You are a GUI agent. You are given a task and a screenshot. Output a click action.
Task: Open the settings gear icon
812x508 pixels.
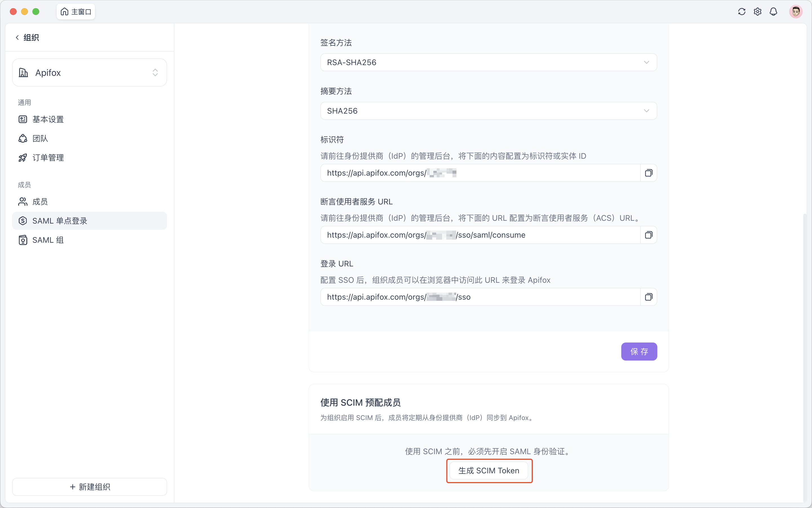pyautogui.click(x=758, y=12)
